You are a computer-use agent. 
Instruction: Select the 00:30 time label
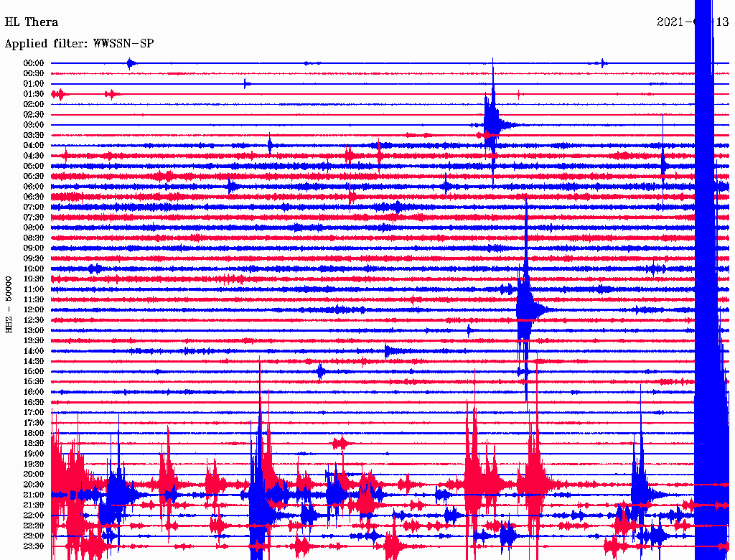tap(34, 74)
